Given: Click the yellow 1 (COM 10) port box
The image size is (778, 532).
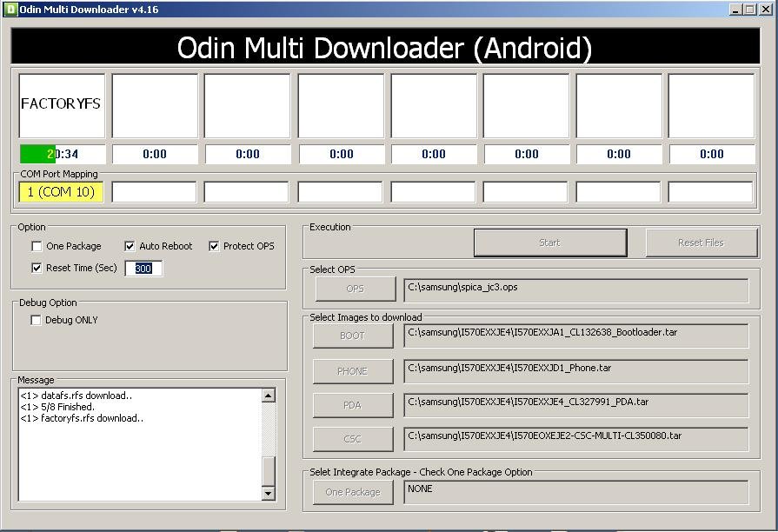Looking at the screenshot, I should [x=61, y=192].
